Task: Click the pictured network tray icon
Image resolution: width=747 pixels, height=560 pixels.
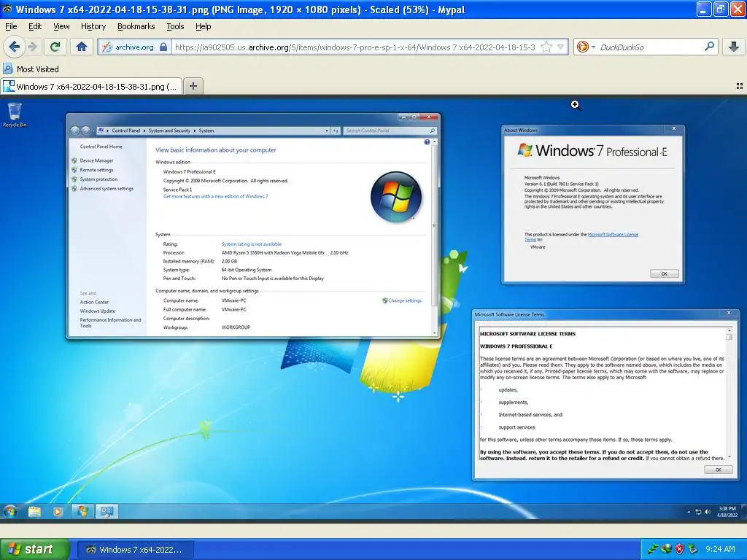Action: (x=698, y=512)
